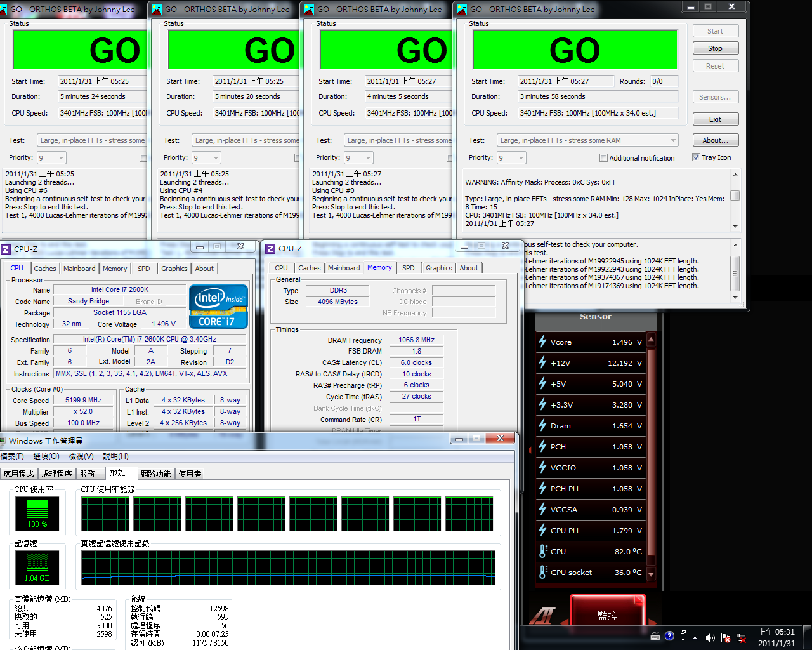Open 檔案(F) menu in Task Manager
The image size is (812, 650).
coord(12,456)
